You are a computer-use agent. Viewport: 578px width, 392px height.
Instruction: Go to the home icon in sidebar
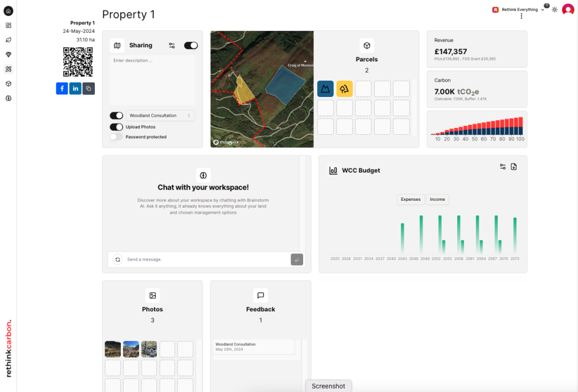[8, 11]
